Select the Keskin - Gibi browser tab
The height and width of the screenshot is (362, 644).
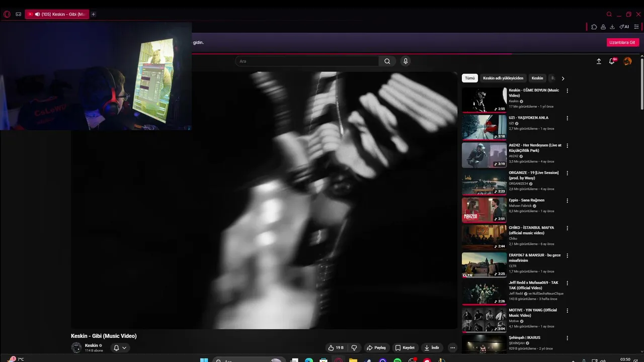click(57, 14)
